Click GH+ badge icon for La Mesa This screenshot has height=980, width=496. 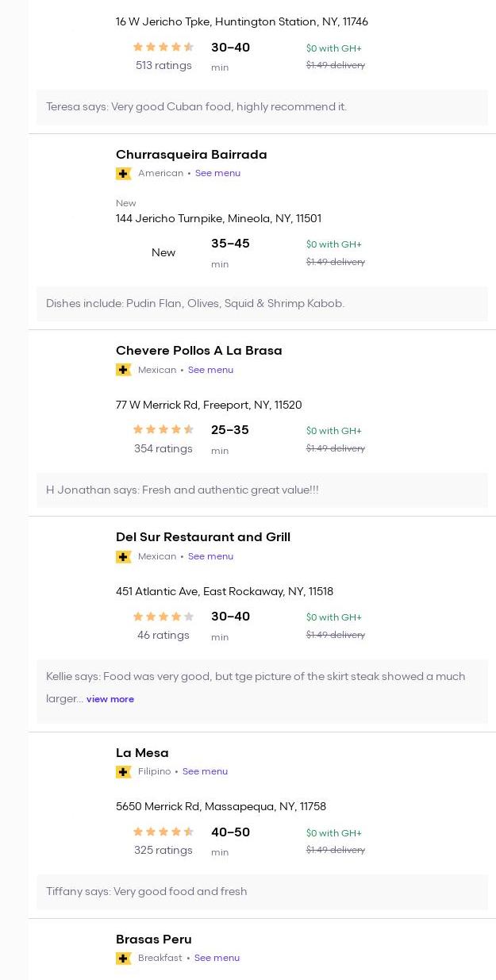pyautogui.click(x=123, y=772)
